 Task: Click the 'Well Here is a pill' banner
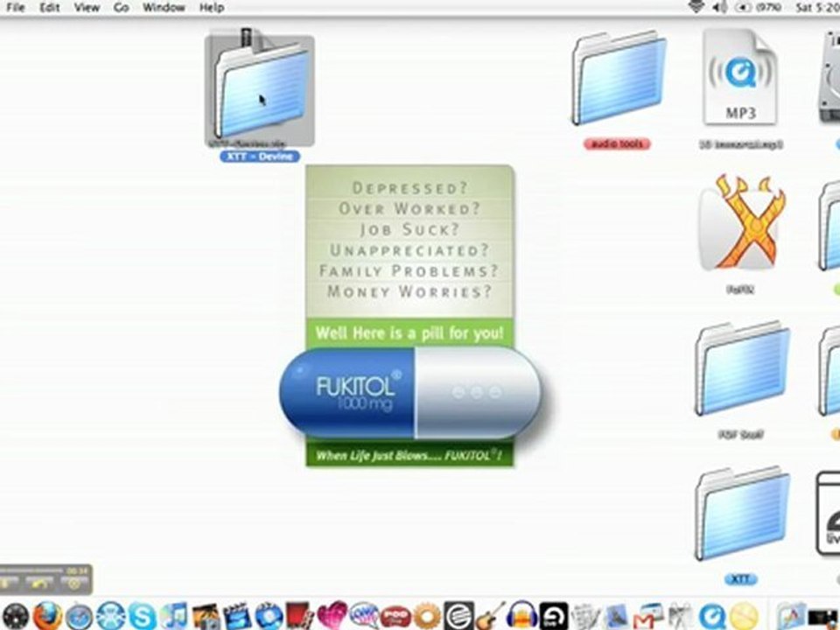click(409, 333)
